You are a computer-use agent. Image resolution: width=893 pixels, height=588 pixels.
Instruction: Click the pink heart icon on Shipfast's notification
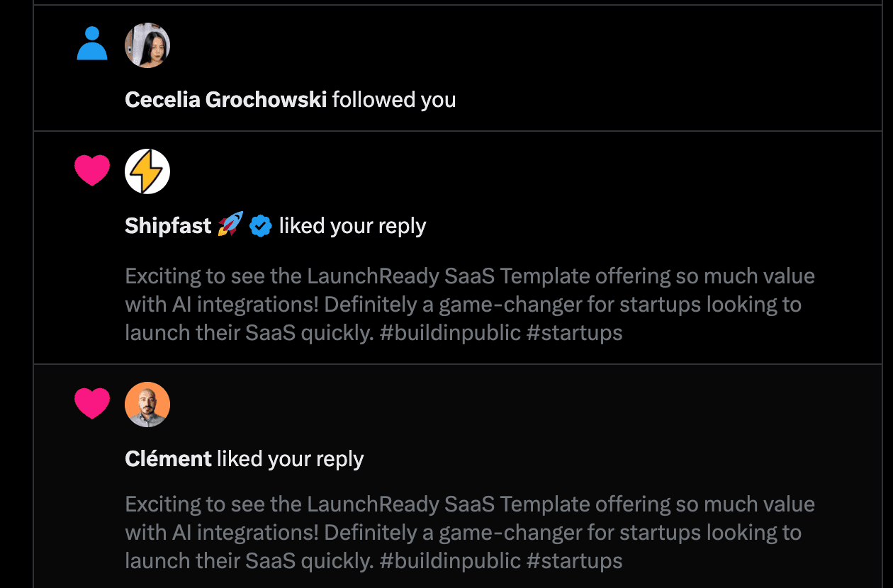point(92,170)
